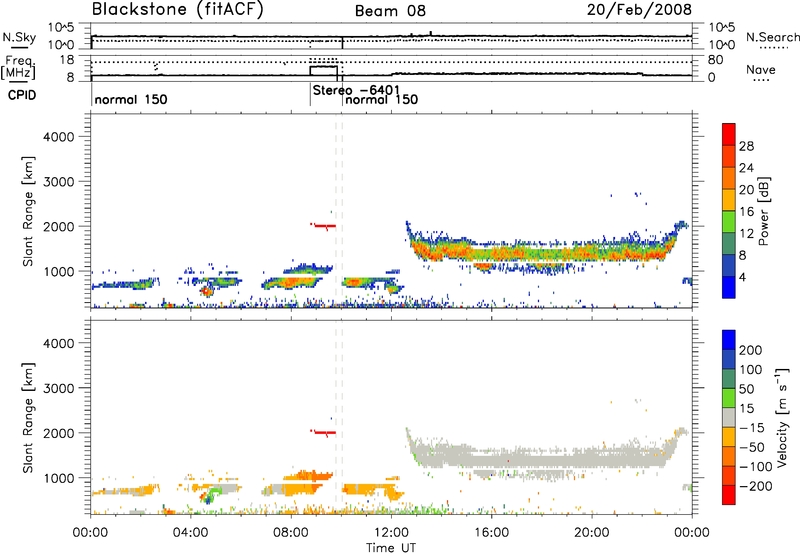The image size is (800, 554).
Task: Click the Velocity [m s-1] colorbar title
Action: [782, 417]
